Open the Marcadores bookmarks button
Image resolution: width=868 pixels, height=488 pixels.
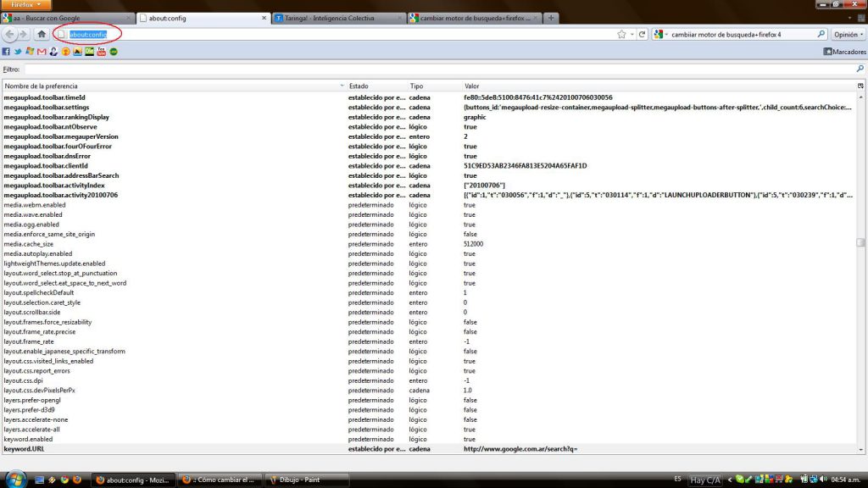[x=844, y=52]
